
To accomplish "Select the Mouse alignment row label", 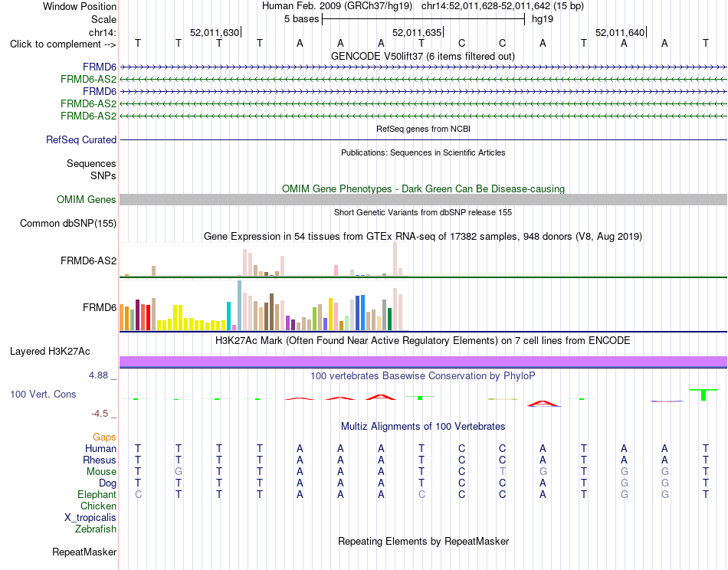I will (101, 472).
